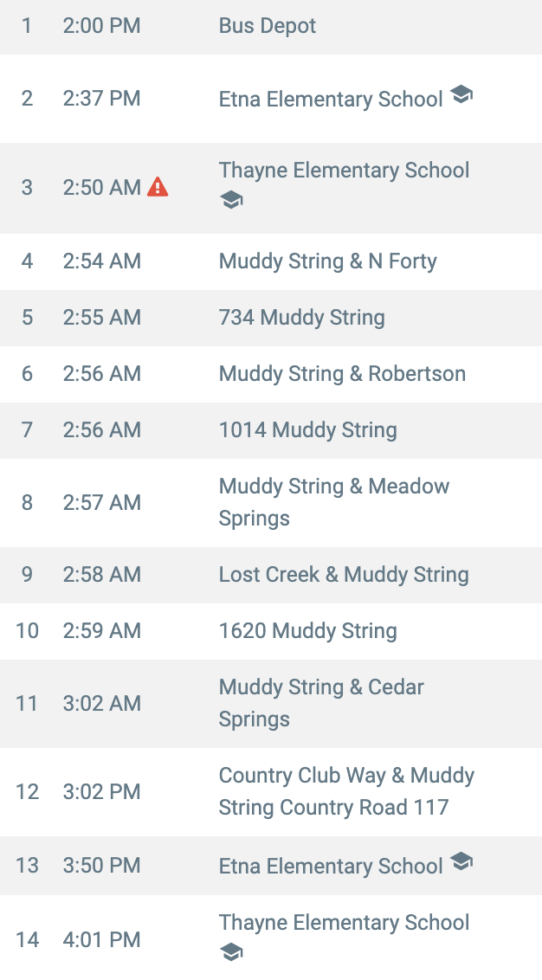Click the 3:02 PM time at stop 12

pyautogui.click(x=102, y=792)
